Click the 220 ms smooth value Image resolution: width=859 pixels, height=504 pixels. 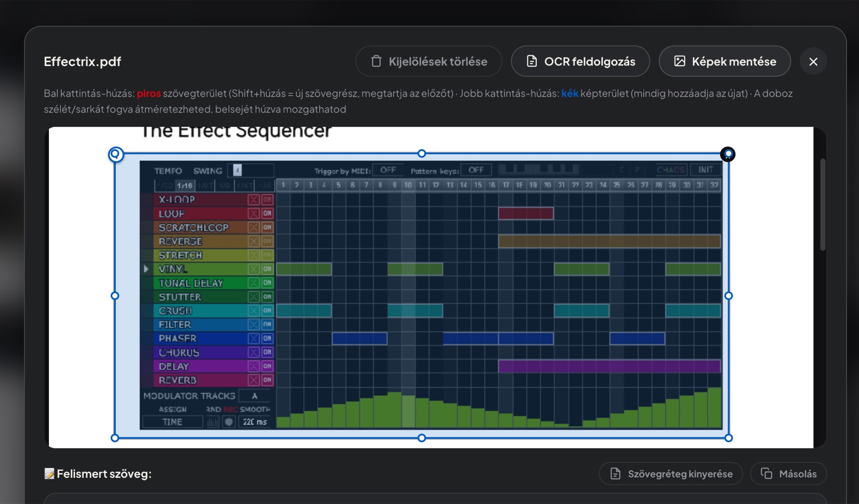click(255, 422)
